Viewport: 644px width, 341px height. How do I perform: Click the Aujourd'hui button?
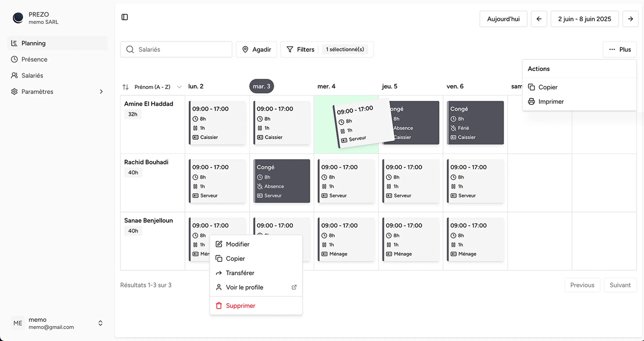coord(503,19)
